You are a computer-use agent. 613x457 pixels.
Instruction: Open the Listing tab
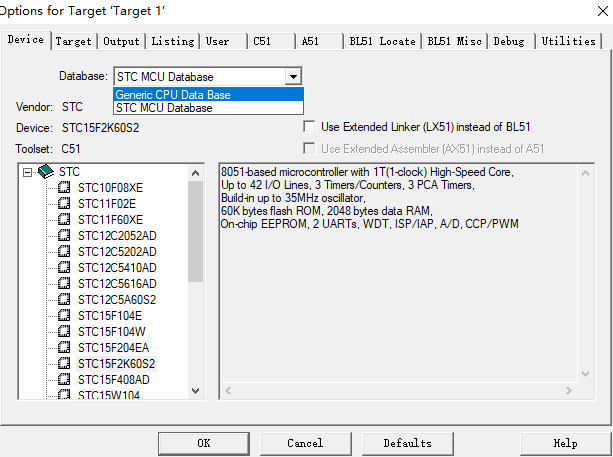tap(173, 41)
